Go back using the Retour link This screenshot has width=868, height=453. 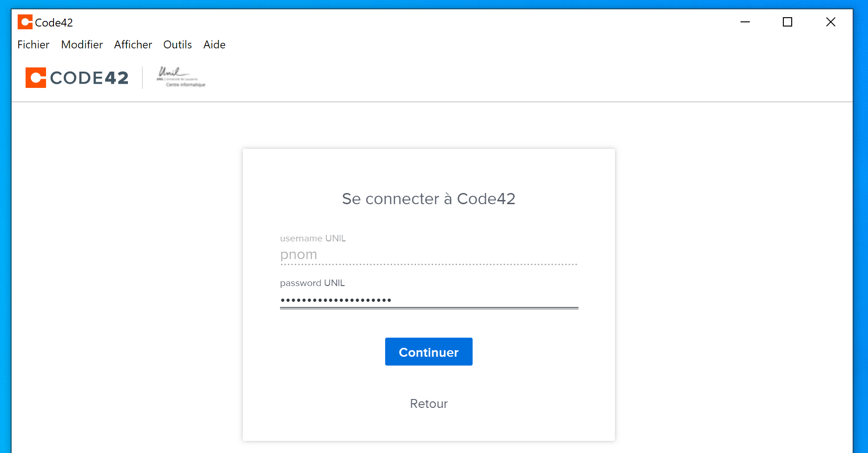428,404
